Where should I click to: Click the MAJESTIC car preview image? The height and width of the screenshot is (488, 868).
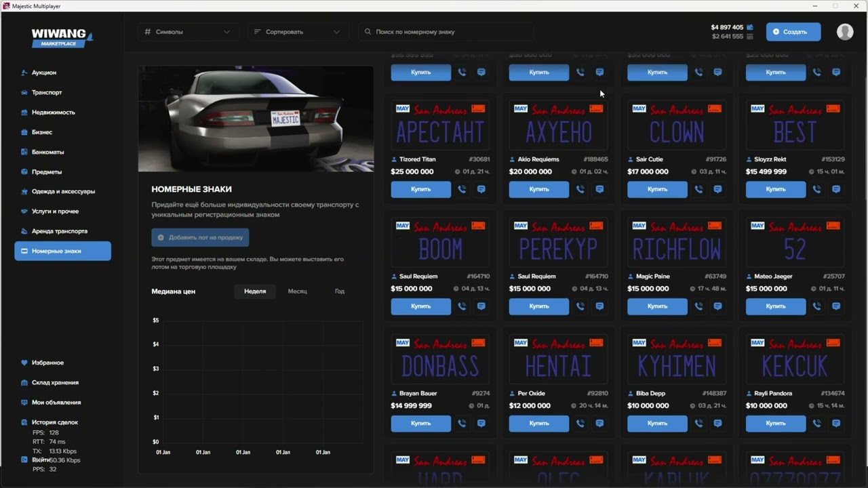click(x=256, y=119)
